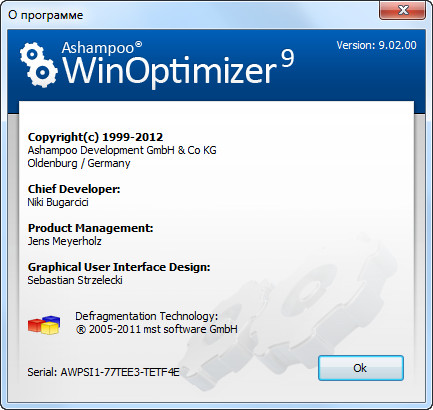
Task: Click the name Jens Meyerholz
Action: 65,241
